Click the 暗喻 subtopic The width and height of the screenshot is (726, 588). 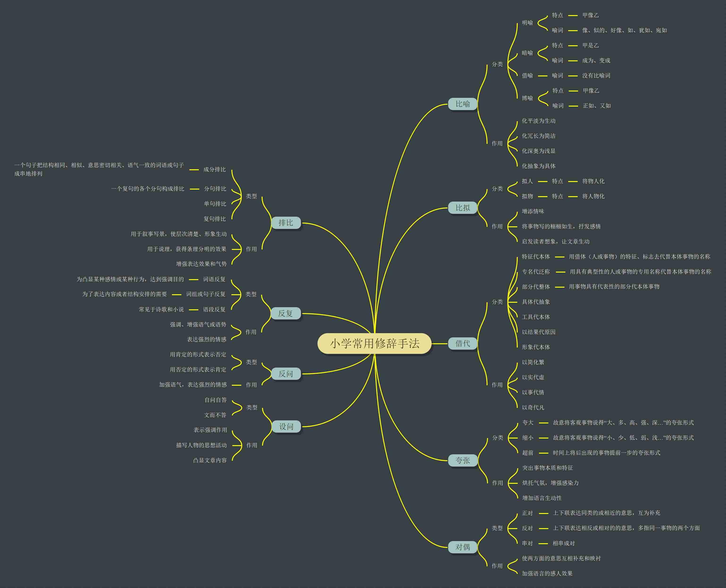click(x=527, y=53)
